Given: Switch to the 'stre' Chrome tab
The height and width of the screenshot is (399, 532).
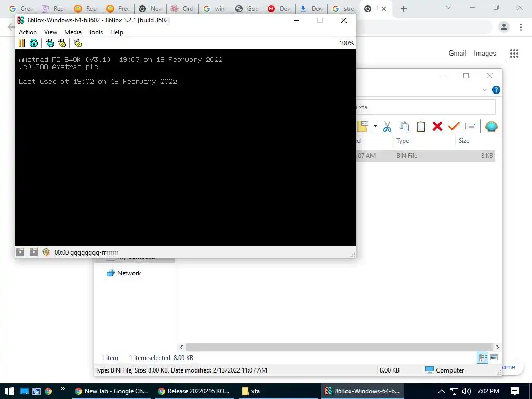Looking at the screenshot, I should [344, 9].
